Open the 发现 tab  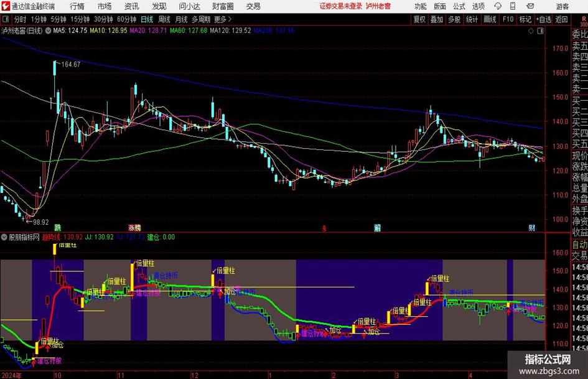tap(159, 6)
